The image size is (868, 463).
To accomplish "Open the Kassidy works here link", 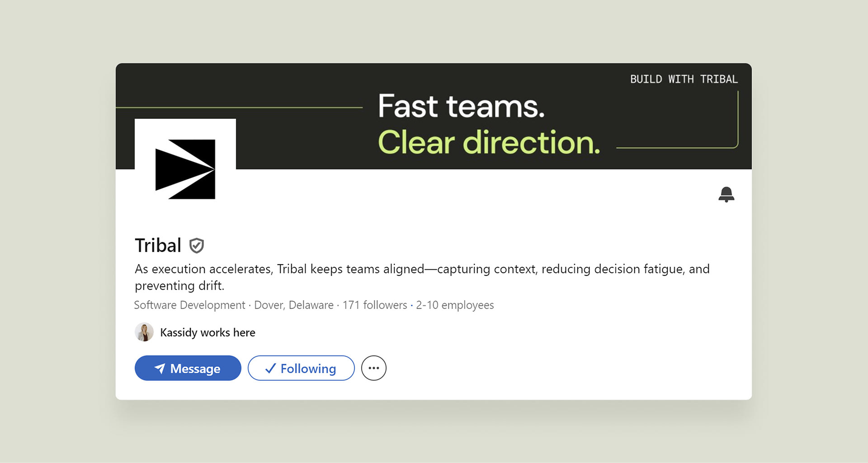I will tap(208, 332).
